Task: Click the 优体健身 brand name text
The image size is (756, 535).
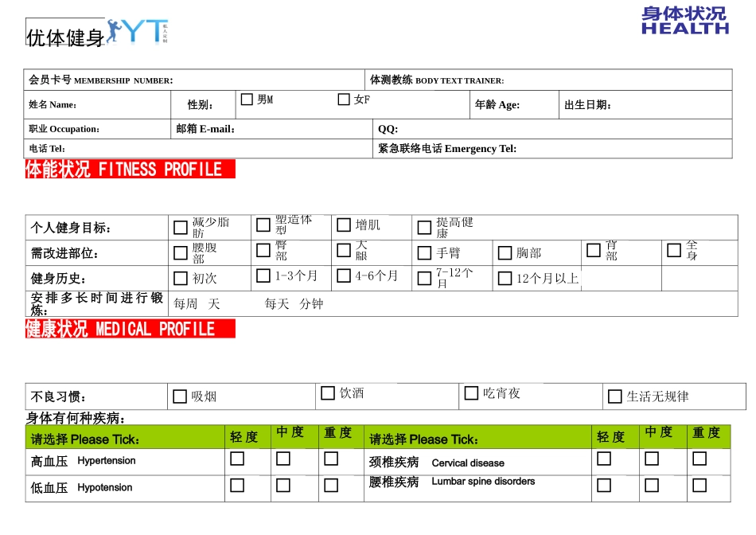Action: coord(65,37)
